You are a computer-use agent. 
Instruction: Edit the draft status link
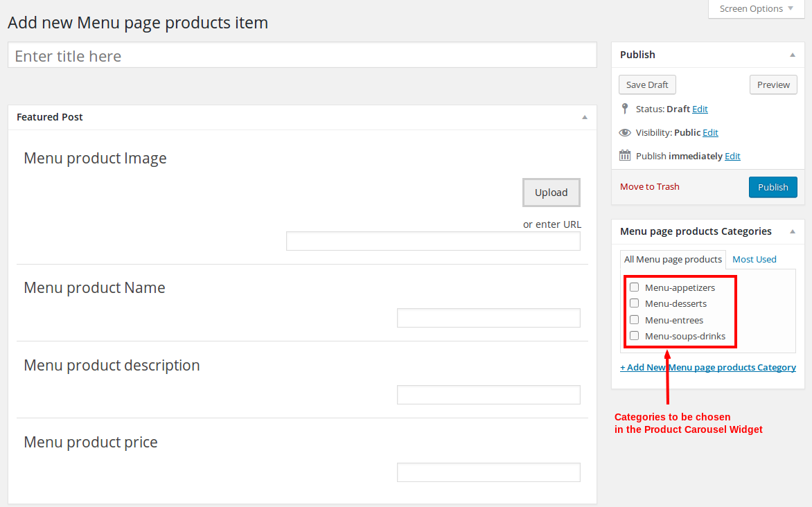point(700,109)
